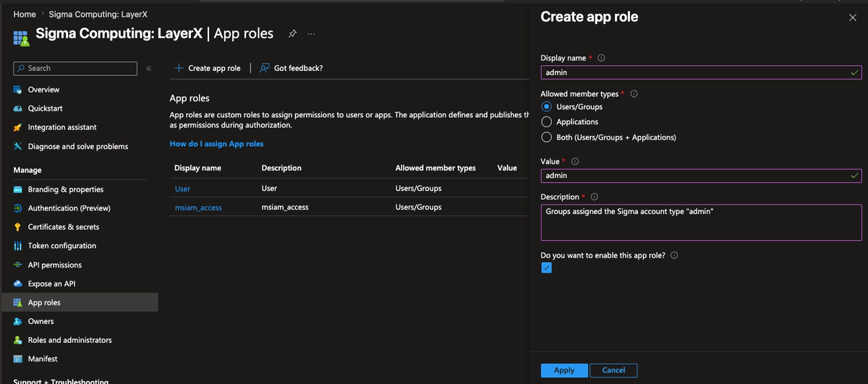Click the Apply button

click(x=564, y=370)
